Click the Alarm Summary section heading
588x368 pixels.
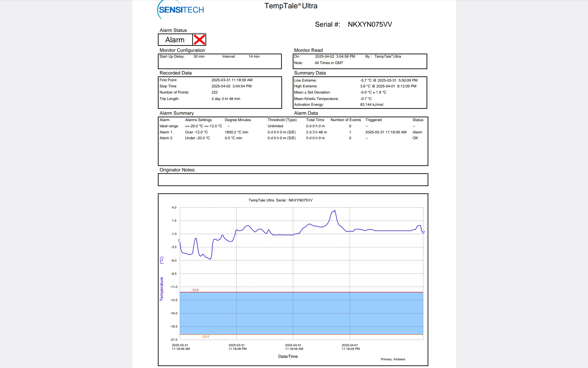click(177, 113)
